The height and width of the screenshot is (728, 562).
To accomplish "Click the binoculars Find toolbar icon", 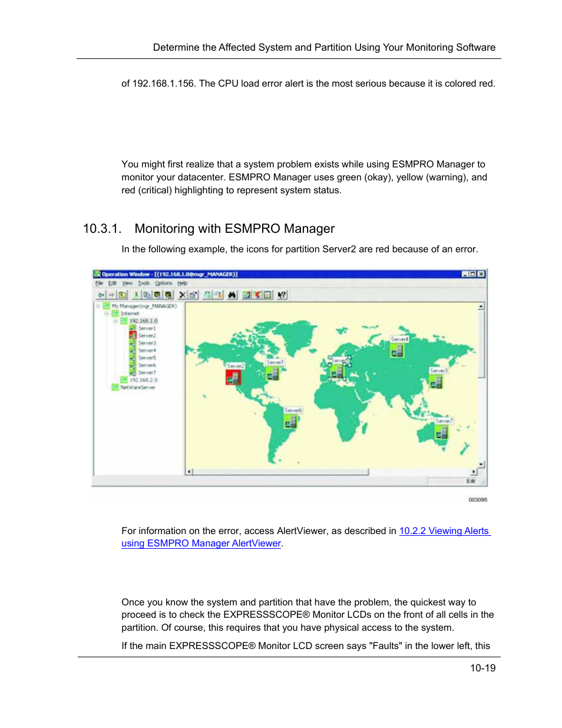I will (x=232, y=295).
